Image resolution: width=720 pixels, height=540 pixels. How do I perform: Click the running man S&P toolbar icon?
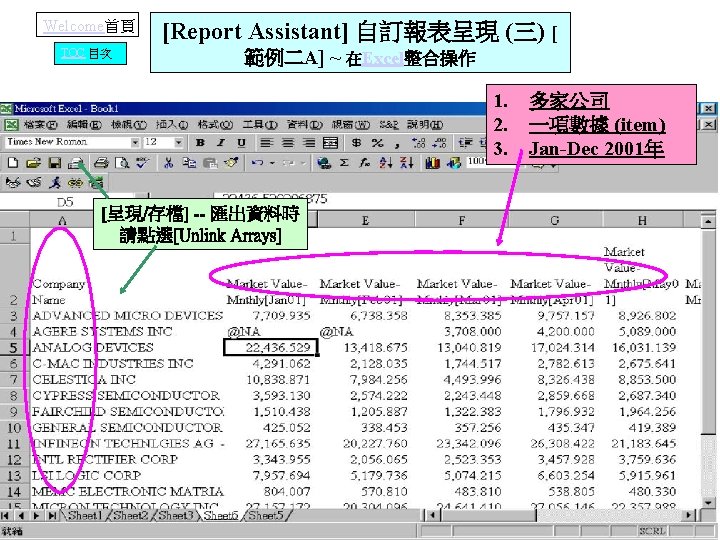pyautogui.click(x=55, y=182)
